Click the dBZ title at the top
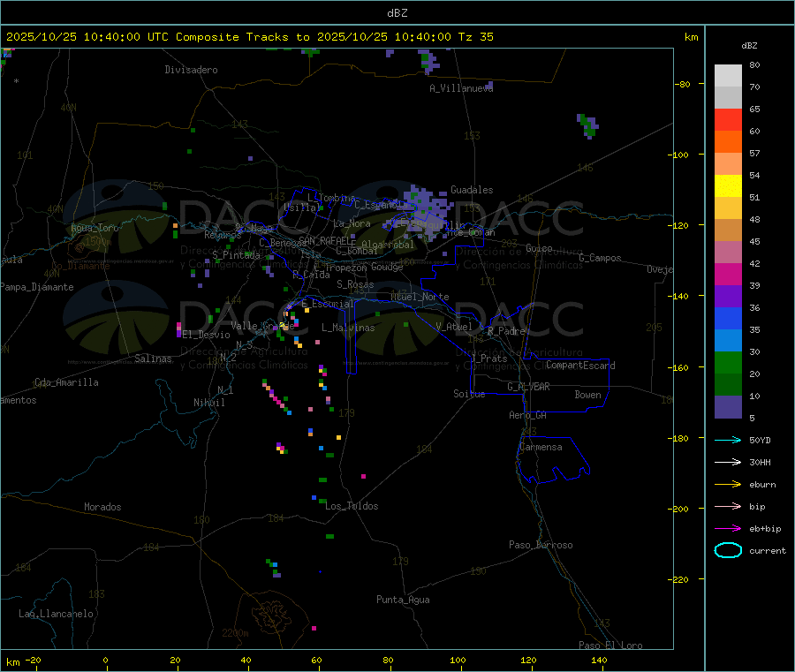Screen dimensions: 795x672 pyautogui.click(x=397, y=13)
